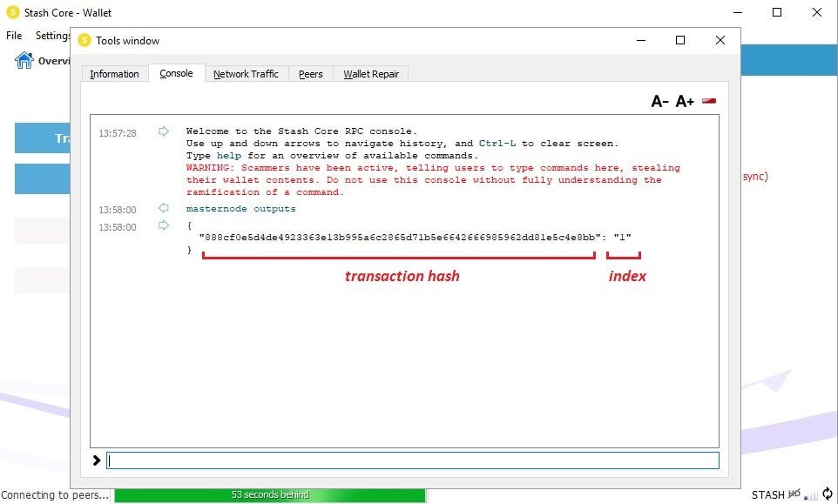The image size is (838, 504).
Task: Open the Wallet Repair tab
Action: (371, 74)
